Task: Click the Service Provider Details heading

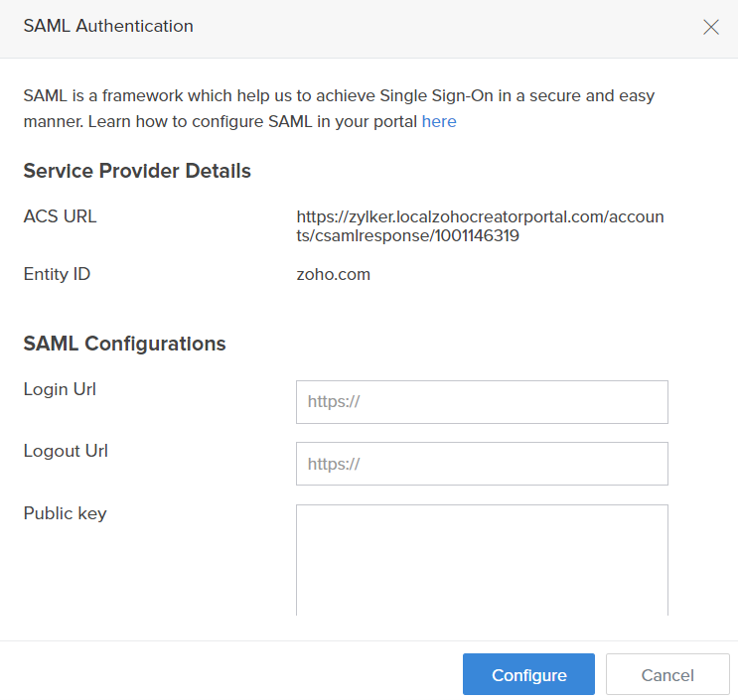Action: pos(137,171)
